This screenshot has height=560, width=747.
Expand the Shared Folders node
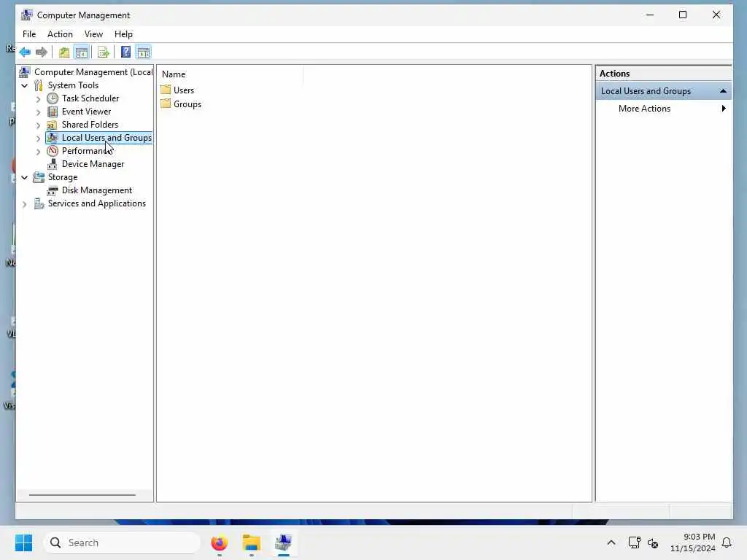(38, 125)
